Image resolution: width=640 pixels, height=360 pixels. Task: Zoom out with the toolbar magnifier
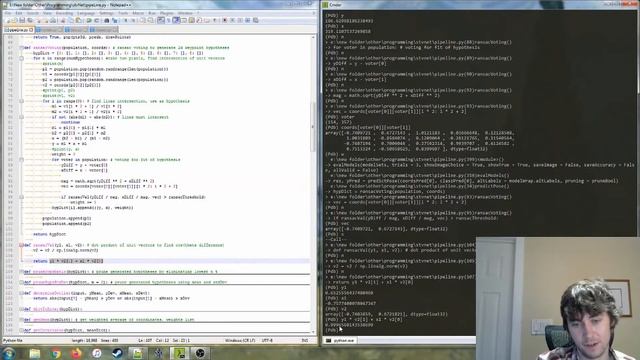click(133, 20)
